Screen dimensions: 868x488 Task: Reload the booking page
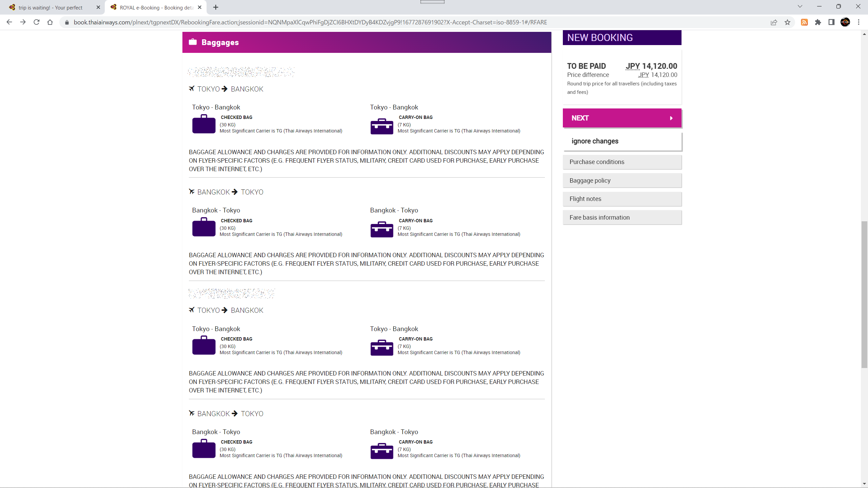tap(36, 22)
